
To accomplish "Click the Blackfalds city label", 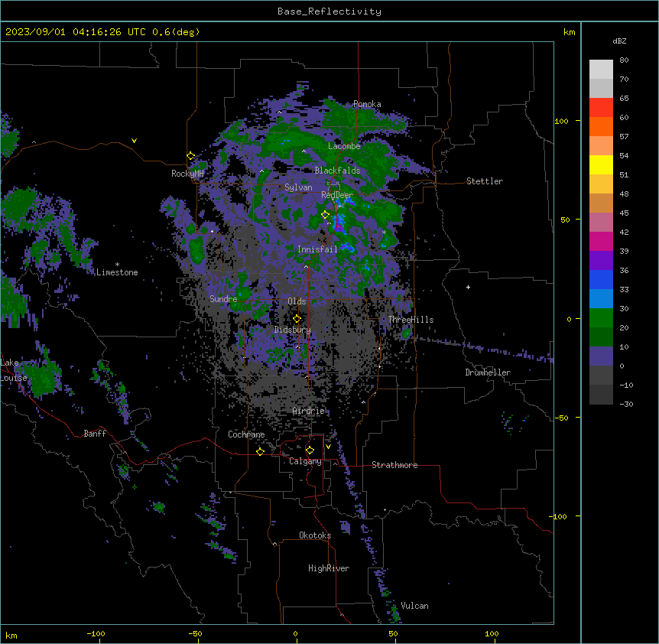I will coord(337,171).
